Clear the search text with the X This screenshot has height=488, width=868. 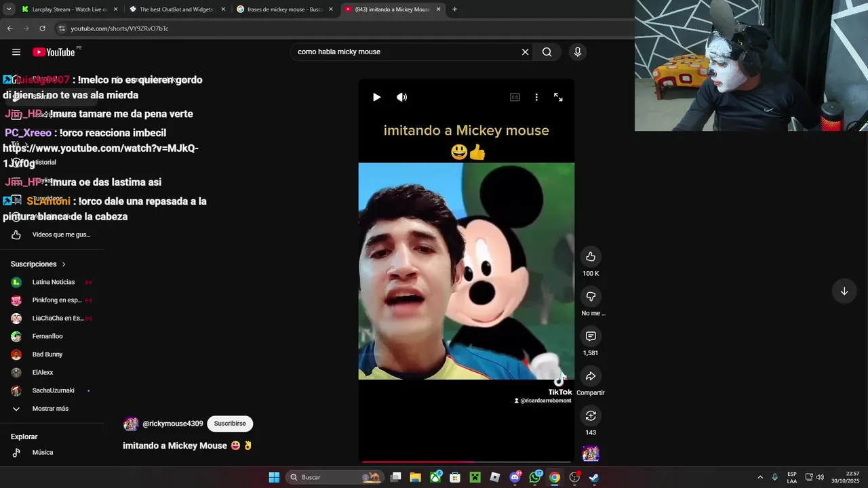click(525, 52)
